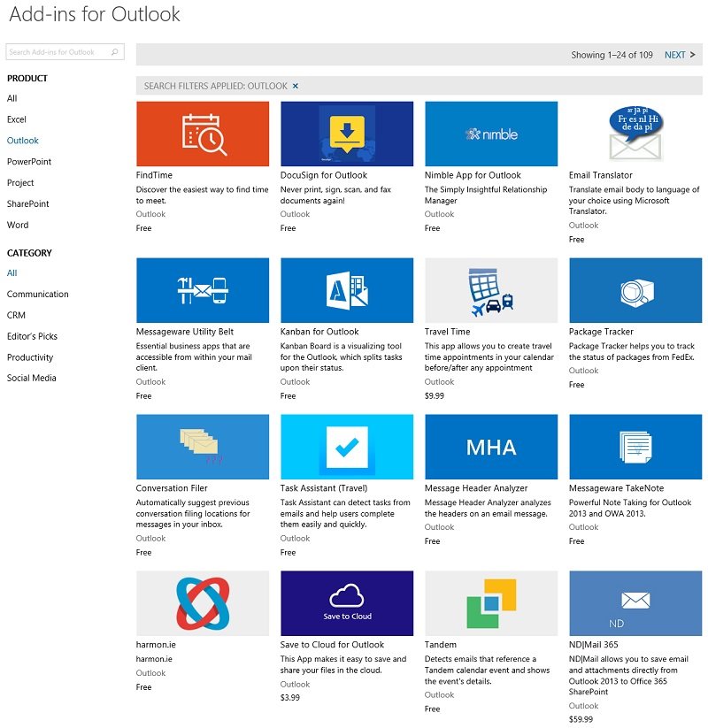Go to the NEXT results page
Image resolution: width=708 pixels, height=728 pixels.
coord(674,55)
